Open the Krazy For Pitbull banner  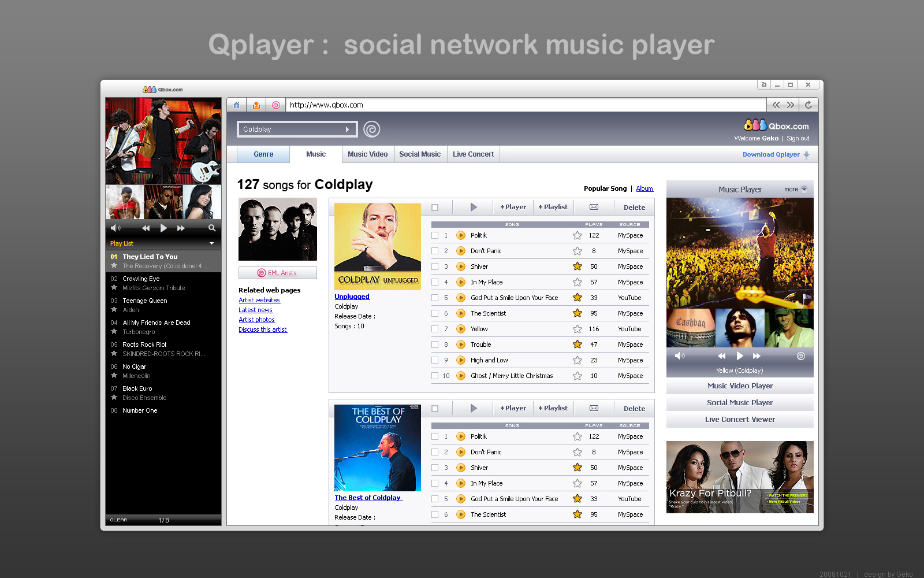[740, 477]
